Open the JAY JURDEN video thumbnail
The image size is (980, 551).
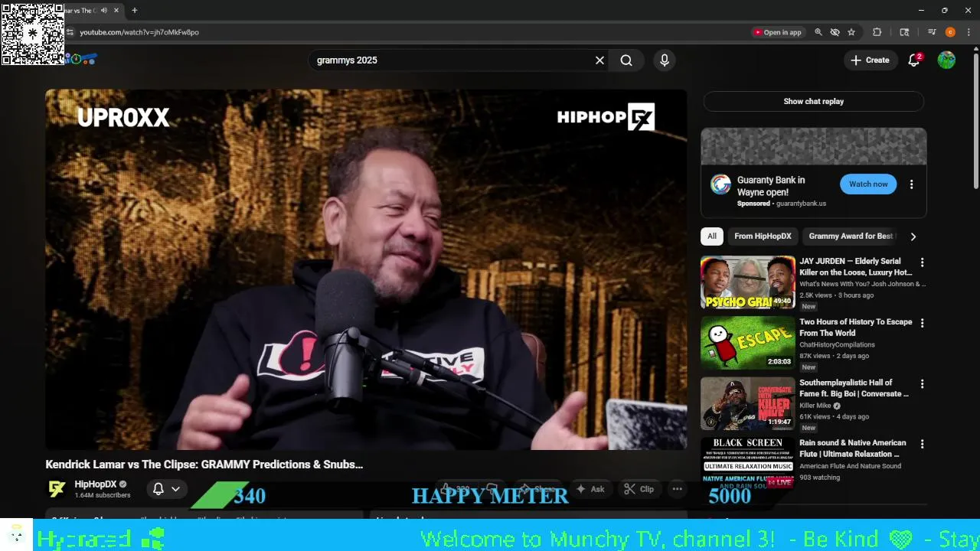click(748, 282)
